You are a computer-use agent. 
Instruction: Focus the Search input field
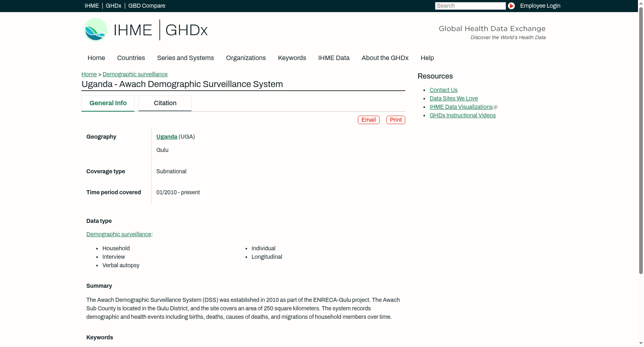(x=470, y=6)
